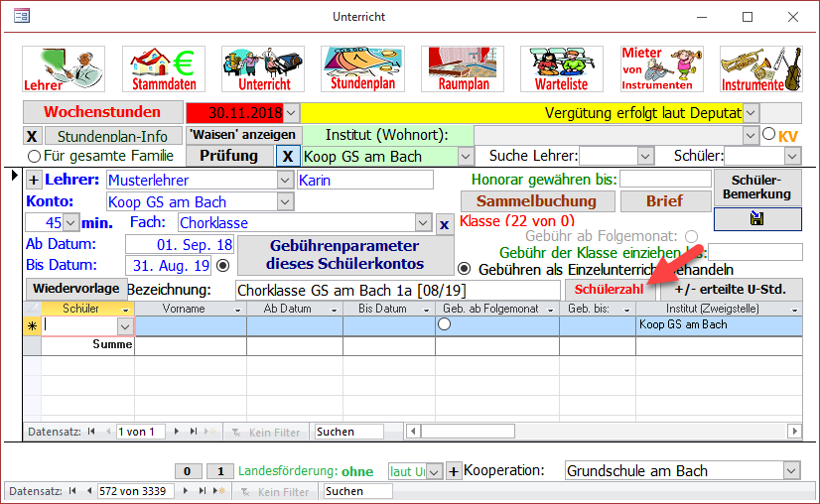Open the Lehrer module icon
This screenshot has width=820, height=504.
64,69
